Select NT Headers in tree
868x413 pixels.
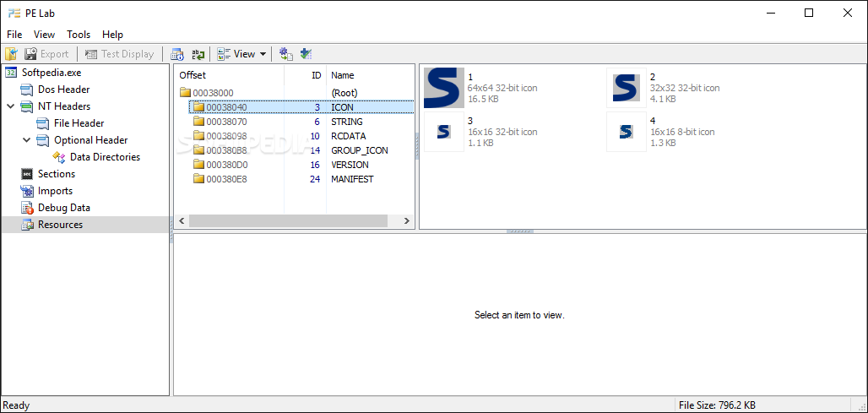(63, 106)
